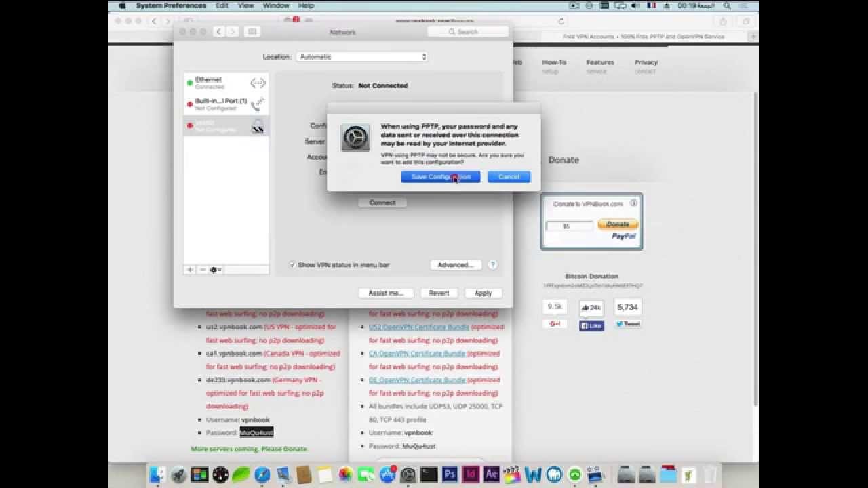Open the Edit menu
Viewport: 868px width, 488px height.
click(x=222, y=5)
